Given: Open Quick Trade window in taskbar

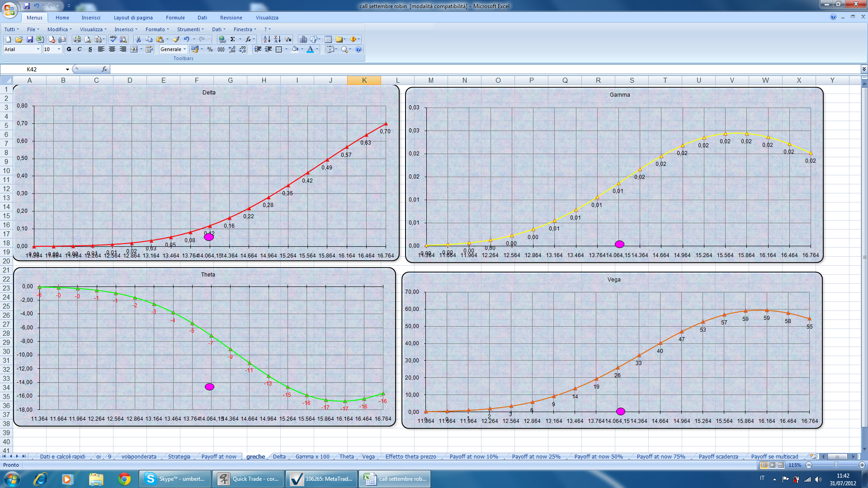Looking at the screenshot, I should click(249, 479).
